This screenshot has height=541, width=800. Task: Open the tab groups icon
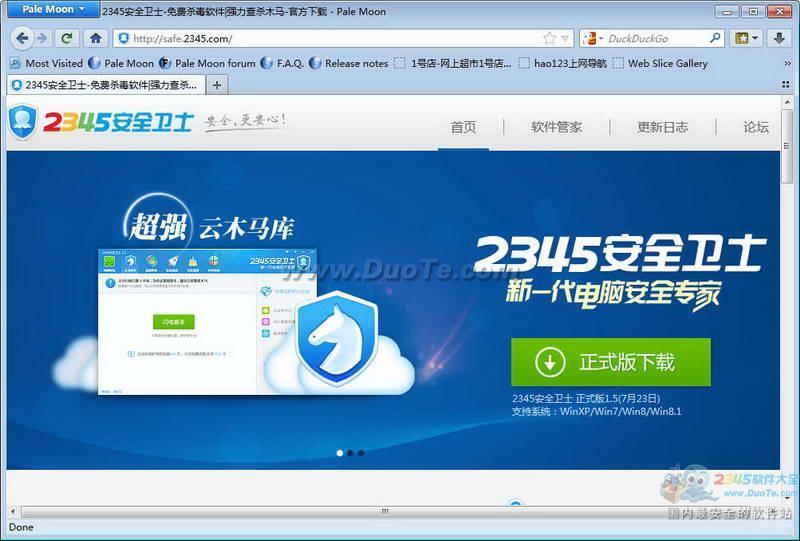click(786, 84)
